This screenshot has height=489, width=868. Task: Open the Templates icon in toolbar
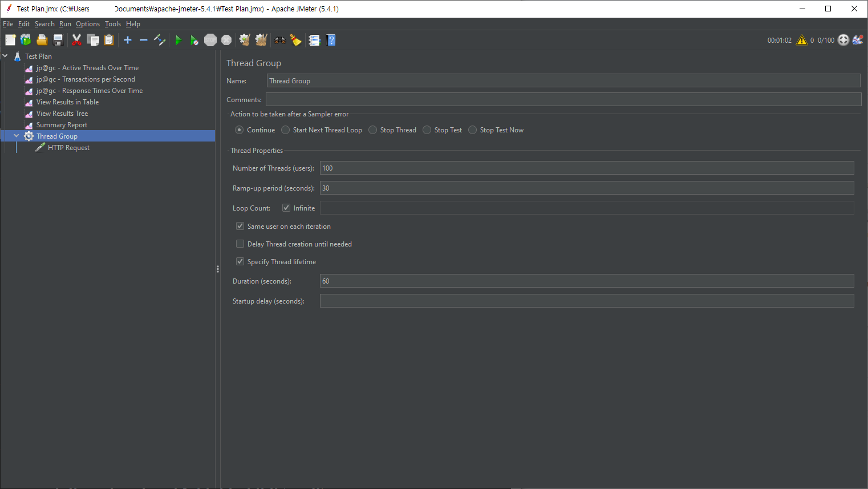tap(26, 40)
